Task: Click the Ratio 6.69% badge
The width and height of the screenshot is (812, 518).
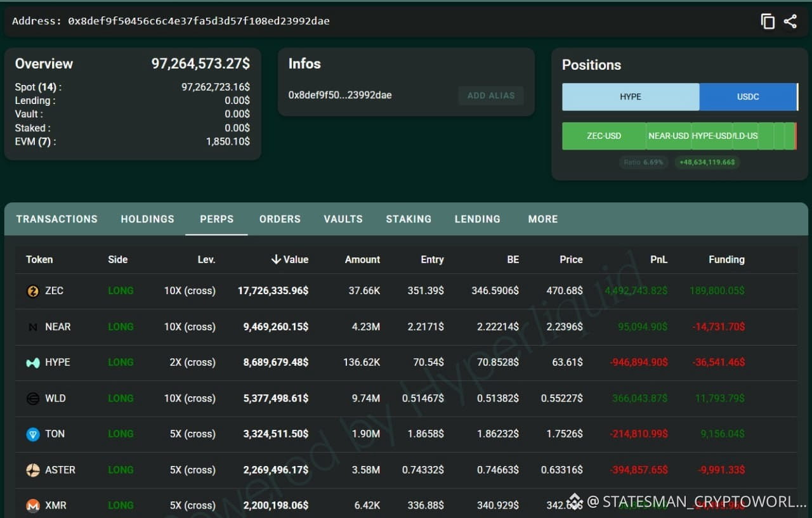Action: [643, 162]
